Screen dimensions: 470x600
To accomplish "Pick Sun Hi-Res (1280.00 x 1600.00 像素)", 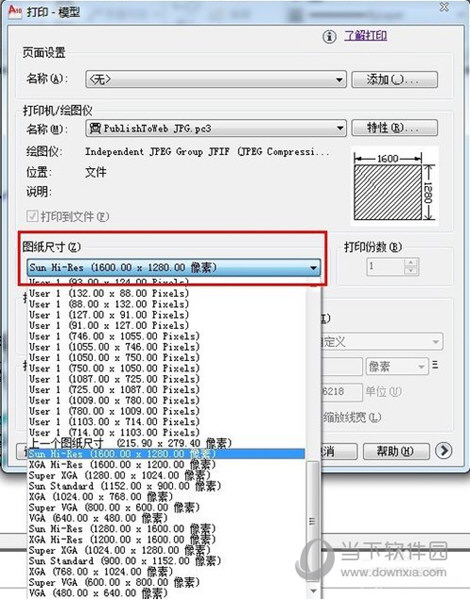I will 167,529.
